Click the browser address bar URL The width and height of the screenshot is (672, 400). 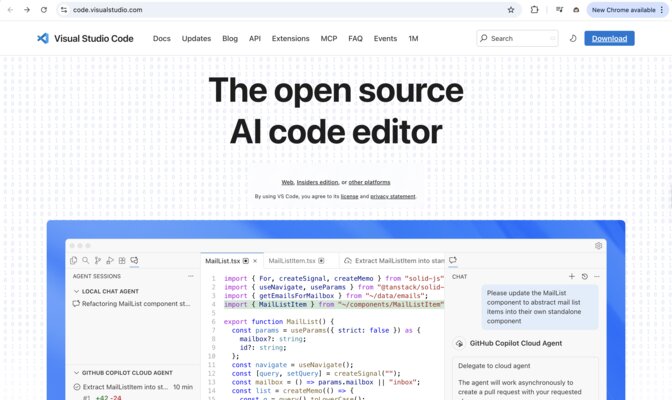(x=108, y=9)
